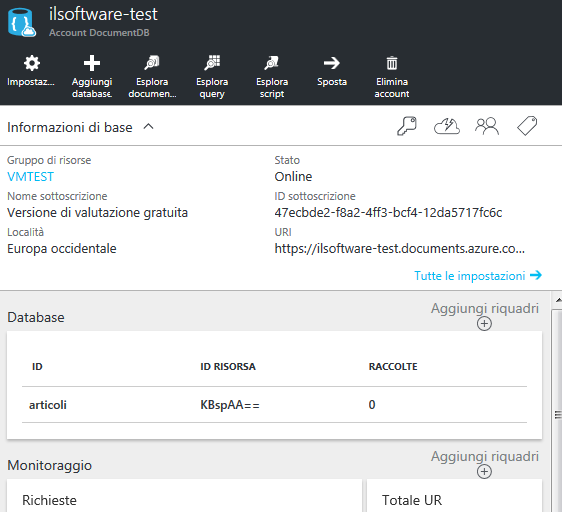Click the cloud lightning quick start icon
This screenshot has height=512, width=562.
coord(447,126)
